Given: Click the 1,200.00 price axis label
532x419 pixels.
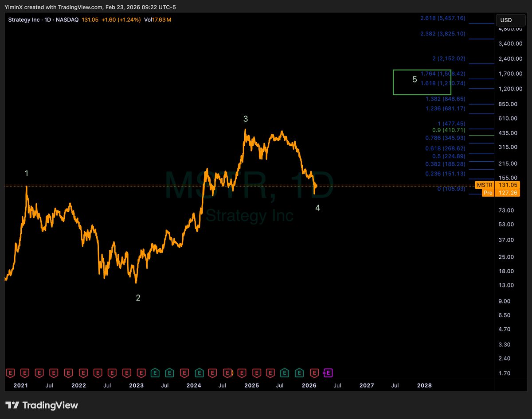Looking at the screenshot, I should coord(511,89).
